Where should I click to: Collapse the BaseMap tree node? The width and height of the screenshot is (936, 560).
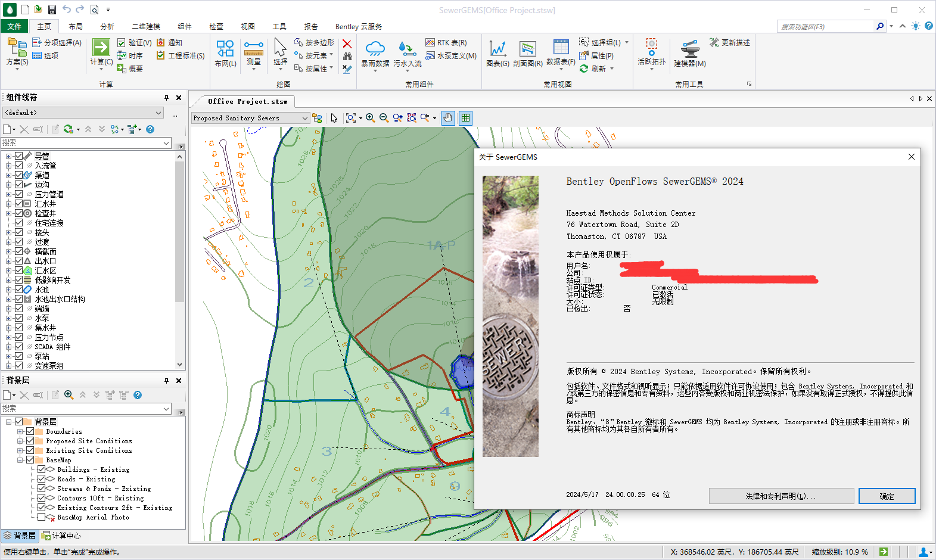click(x=20, y=460)
